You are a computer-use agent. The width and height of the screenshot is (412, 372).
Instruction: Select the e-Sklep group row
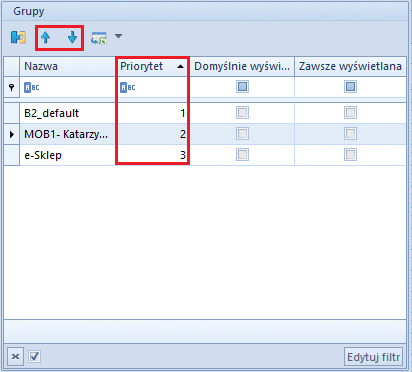tap(205, 155)
